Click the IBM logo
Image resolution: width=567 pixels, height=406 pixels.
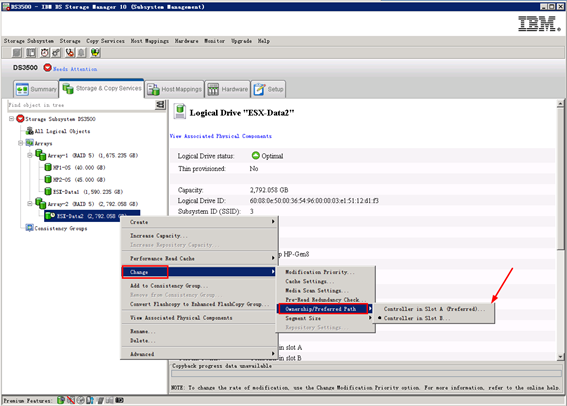(x=539, y=24)
